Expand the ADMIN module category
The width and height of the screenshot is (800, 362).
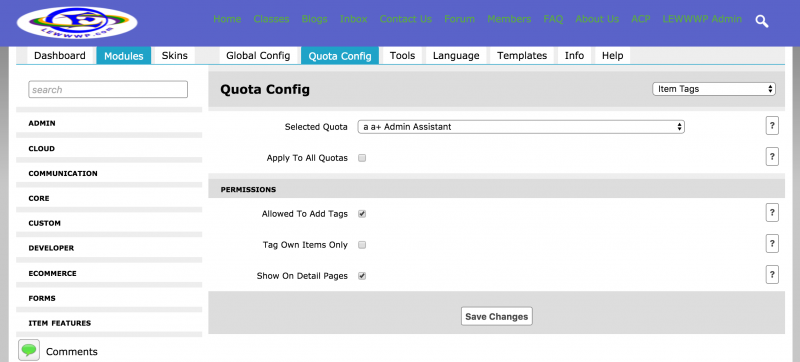coord(109,123)
